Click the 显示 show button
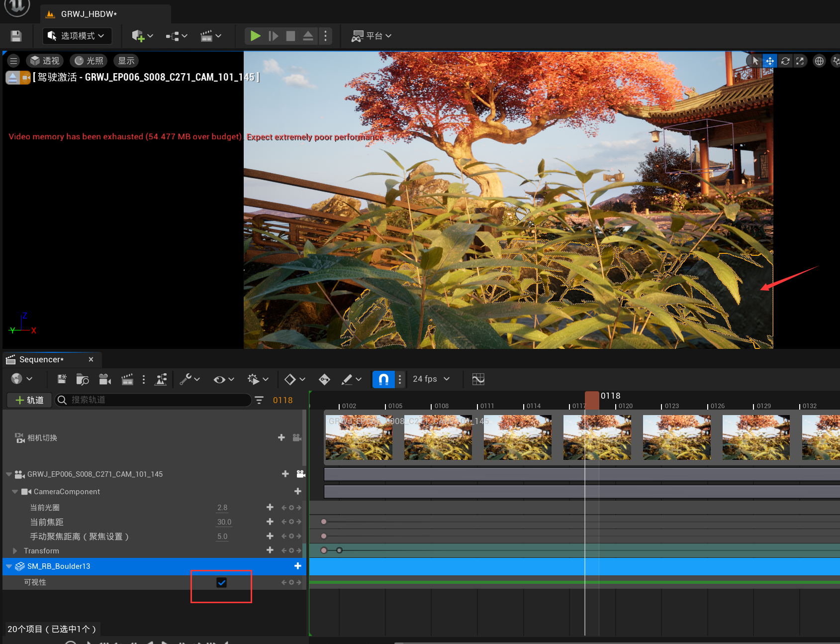Image resolution: width=840 pixels, height=644 pixels. [126, 61]
